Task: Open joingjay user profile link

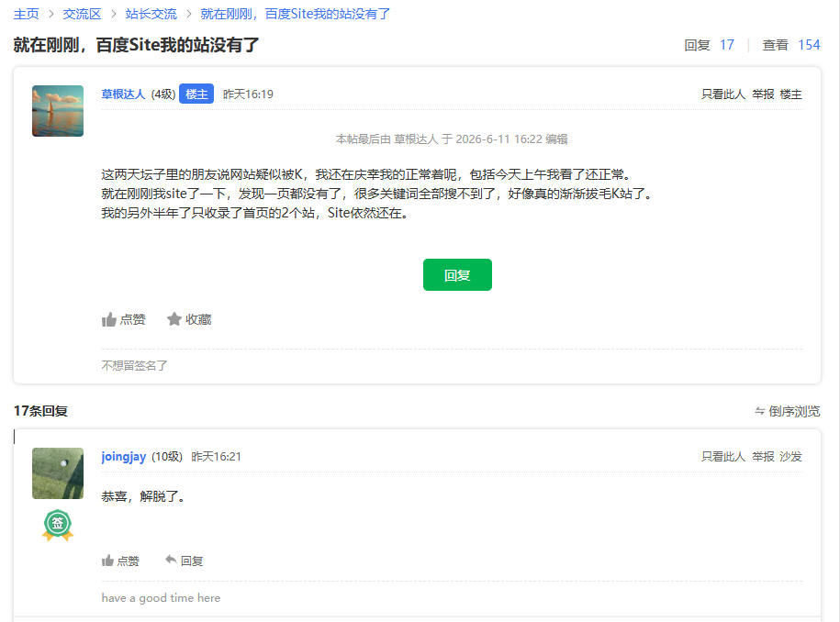Action: coord(124,457)
